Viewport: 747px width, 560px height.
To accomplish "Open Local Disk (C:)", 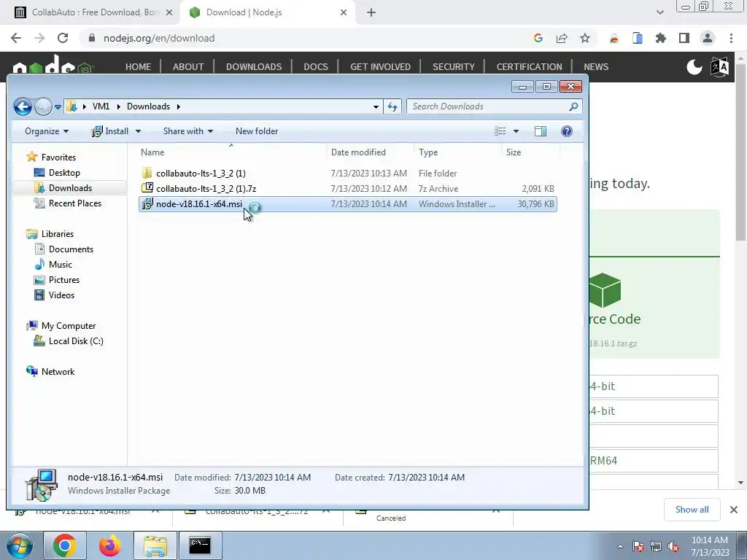I will tap(76, 341).
